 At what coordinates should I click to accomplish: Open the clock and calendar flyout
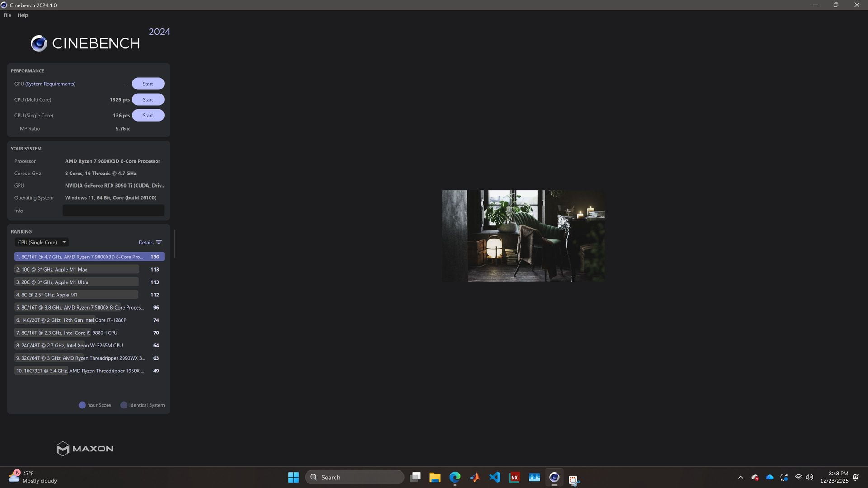835,477
